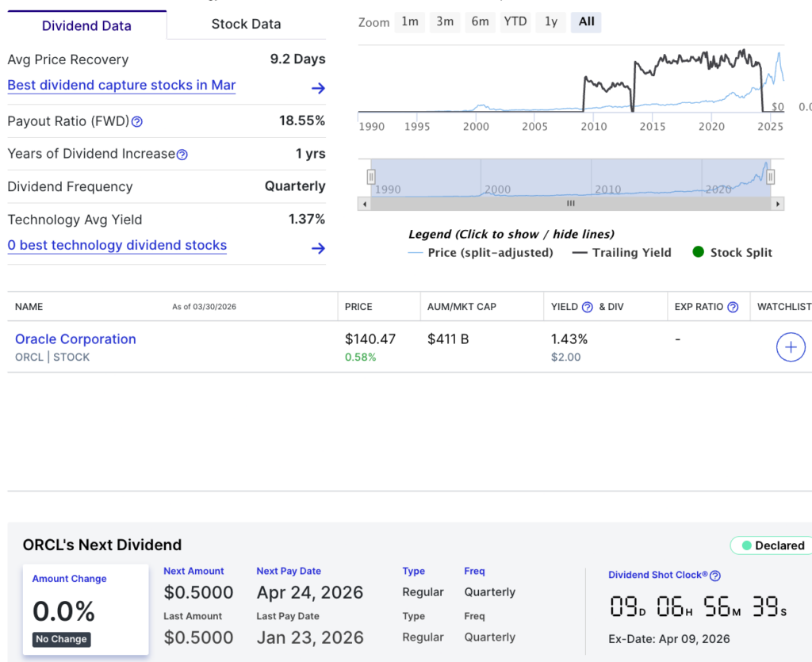The width and height of the screenshot is (812, 662).
Task: Click the Payout Ratio help icon
Action: 137,122
